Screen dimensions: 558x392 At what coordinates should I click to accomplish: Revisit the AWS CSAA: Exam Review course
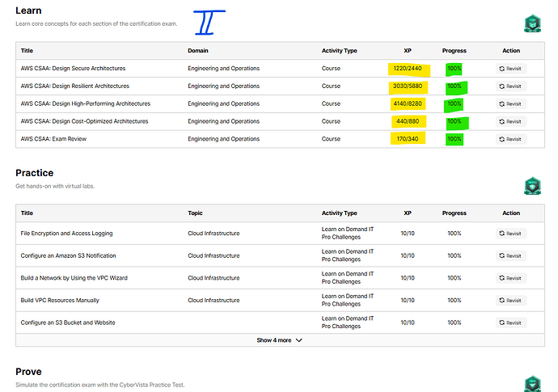pyautogui.click(x=511, y=139)
